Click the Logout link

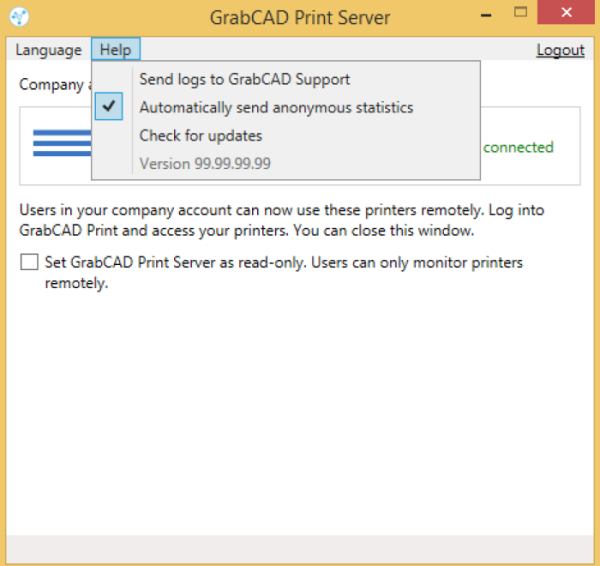(x=560, y=50)
